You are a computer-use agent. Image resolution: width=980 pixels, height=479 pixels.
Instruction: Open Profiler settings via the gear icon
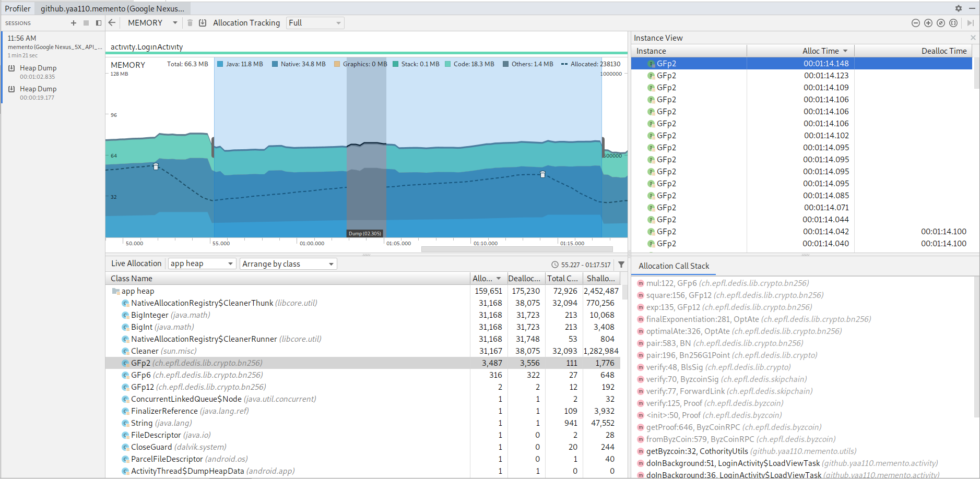(959, 8)
